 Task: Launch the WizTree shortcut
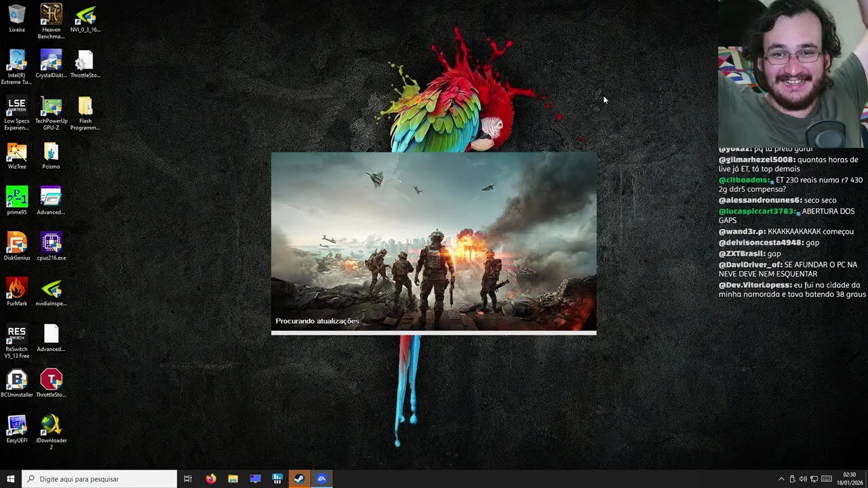point(17,156)
